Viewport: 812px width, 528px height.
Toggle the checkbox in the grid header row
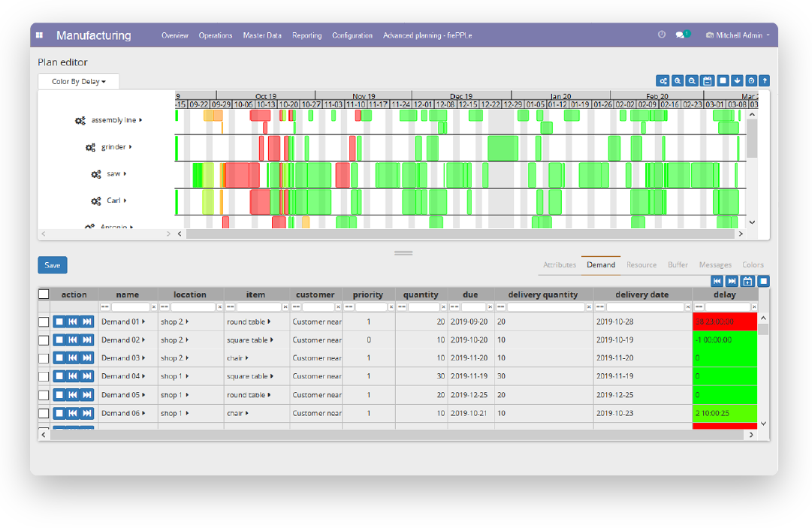click(44, 294)
